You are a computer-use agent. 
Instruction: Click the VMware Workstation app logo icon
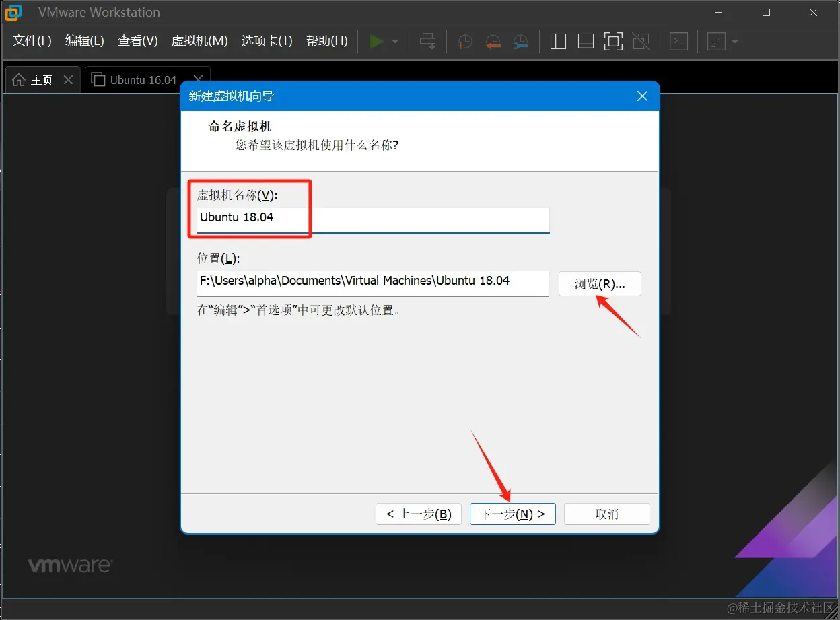pyautogui.click(x=13, y=12)
